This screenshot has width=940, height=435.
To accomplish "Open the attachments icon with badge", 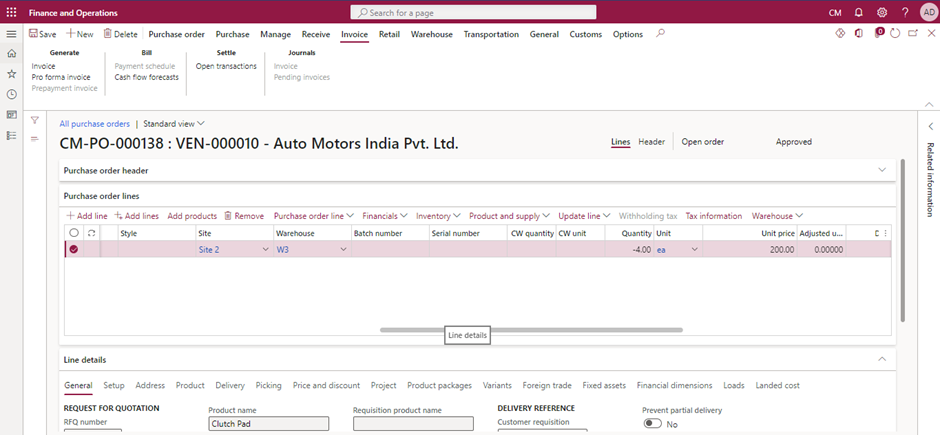I will point(878,33).
